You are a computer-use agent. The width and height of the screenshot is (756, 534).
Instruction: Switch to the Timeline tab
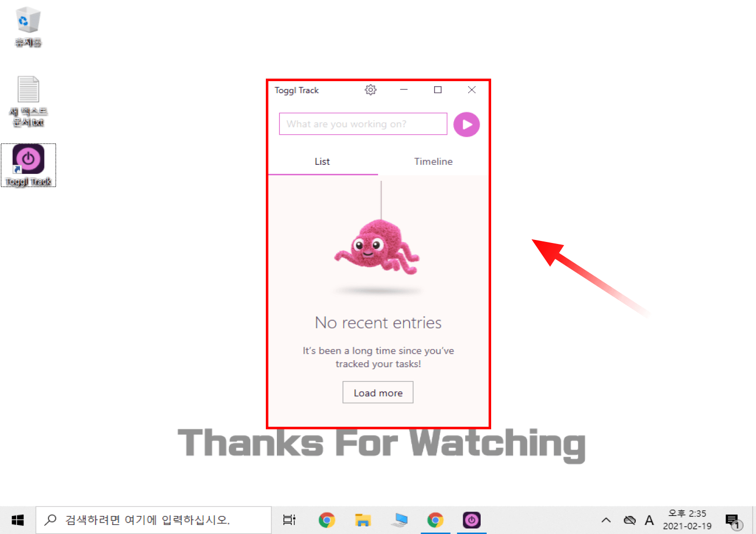coord(433,161)
